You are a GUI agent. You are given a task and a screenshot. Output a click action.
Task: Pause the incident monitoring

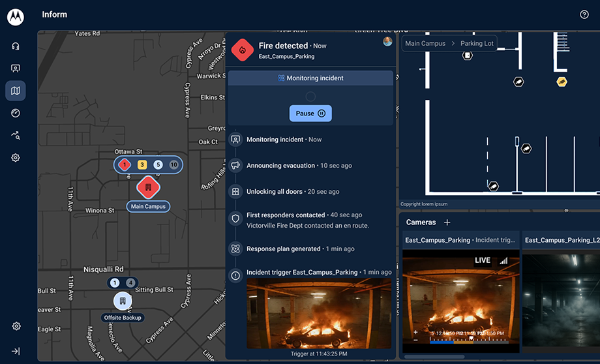[x=310, y=114]
